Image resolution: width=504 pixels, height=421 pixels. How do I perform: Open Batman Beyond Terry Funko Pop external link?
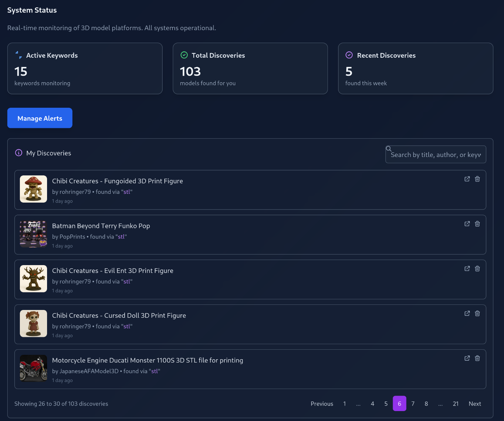coord(467,224)
